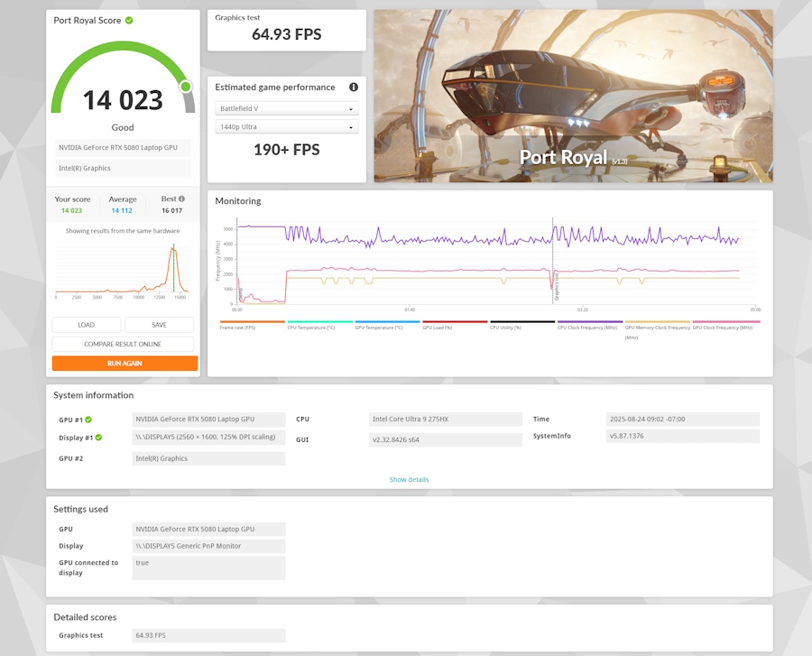Select the Intel Core Ultra 9 275HX field
812x656 pixels.
(x=446, y=419)
